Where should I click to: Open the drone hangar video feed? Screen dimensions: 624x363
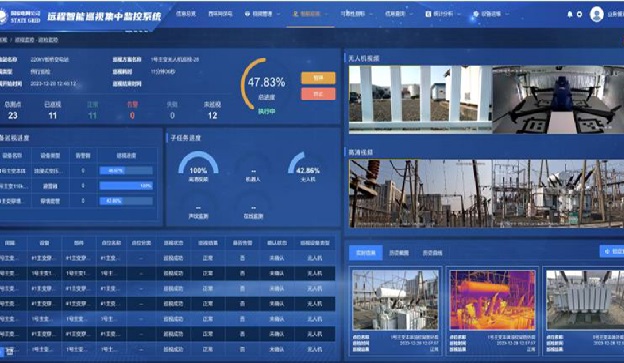pyautogui.click(x=558, y=99)
